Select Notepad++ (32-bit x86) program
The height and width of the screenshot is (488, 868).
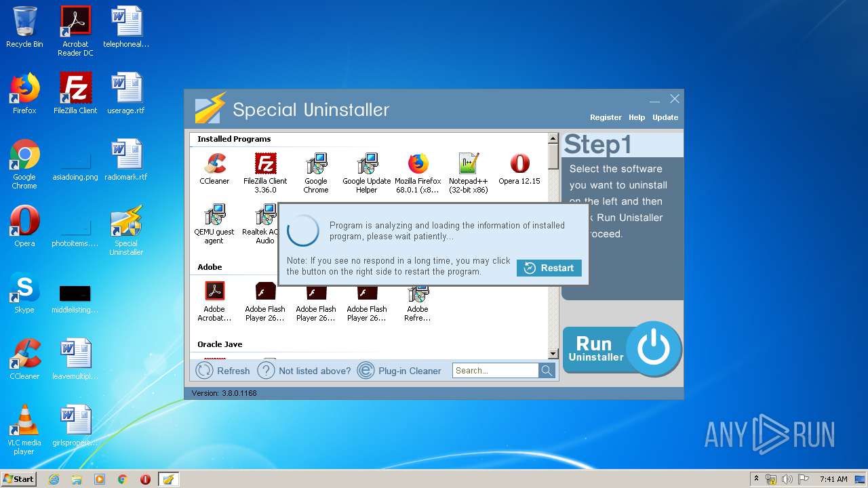pos(469,173)
